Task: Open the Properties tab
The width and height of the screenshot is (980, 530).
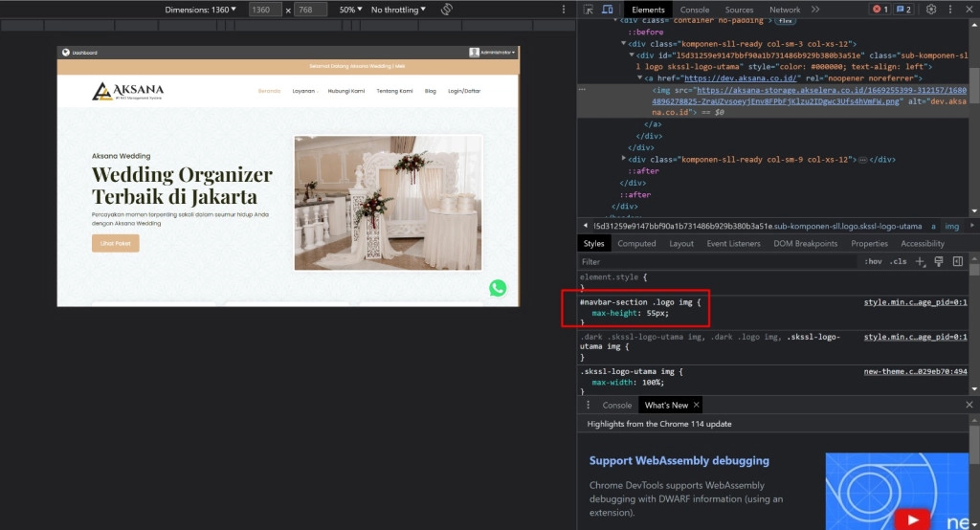Action: [x=869, y=244]
